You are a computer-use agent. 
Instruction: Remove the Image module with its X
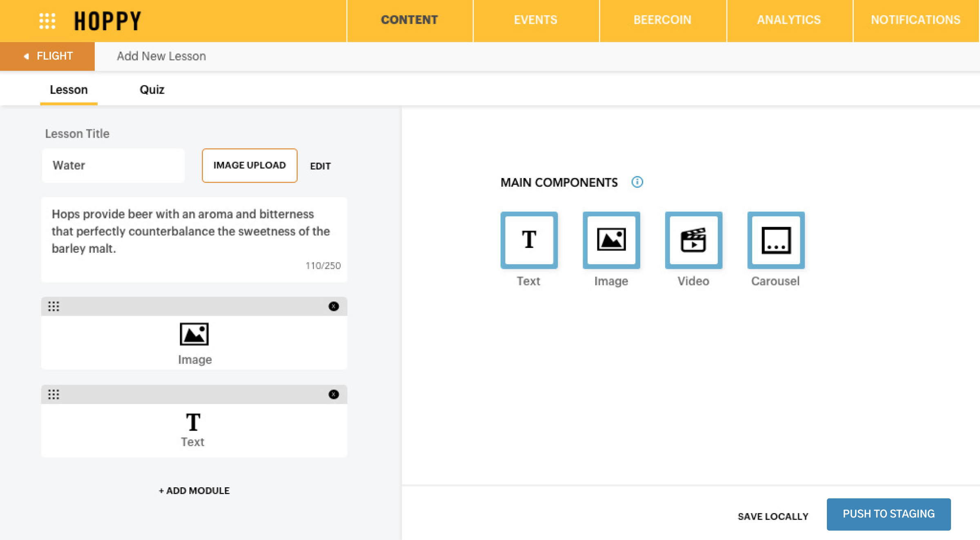click(334, 306)
